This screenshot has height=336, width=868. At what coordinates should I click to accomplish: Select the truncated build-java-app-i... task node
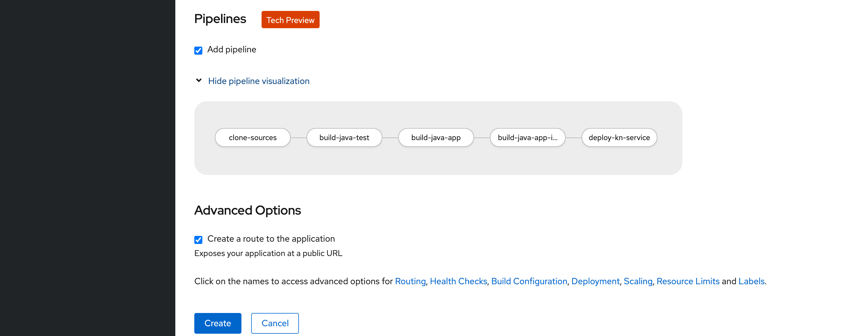(x=527, y=137)
